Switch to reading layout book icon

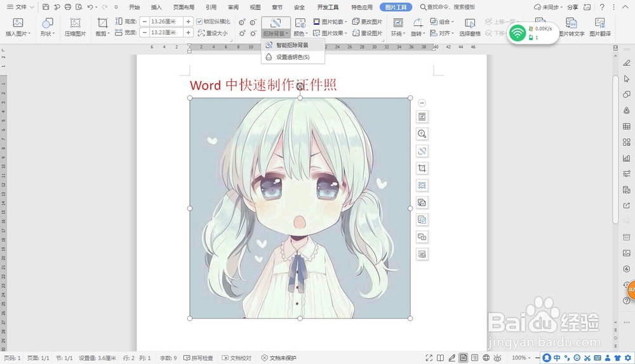[x=440, y=358]
